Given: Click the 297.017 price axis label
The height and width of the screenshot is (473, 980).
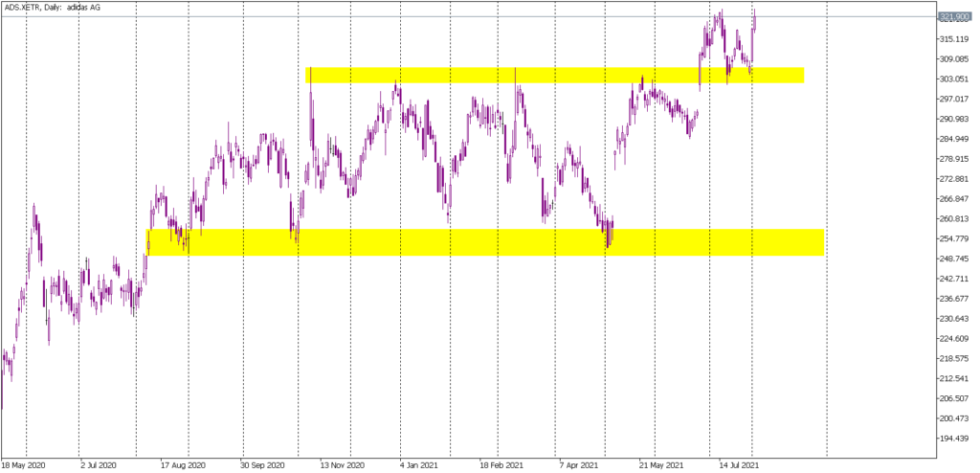Looking at the screenshot, I should click(954, 100).
